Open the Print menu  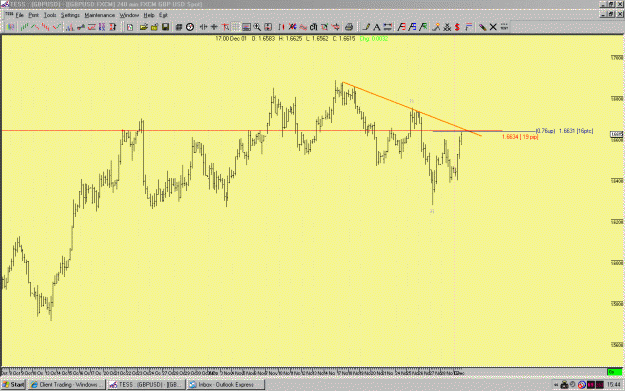point(33,15)
